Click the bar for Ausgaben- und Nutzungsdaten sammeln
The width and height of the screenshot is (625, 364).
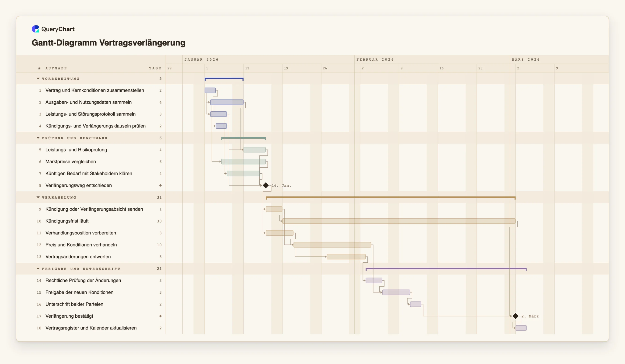point(227,102)
